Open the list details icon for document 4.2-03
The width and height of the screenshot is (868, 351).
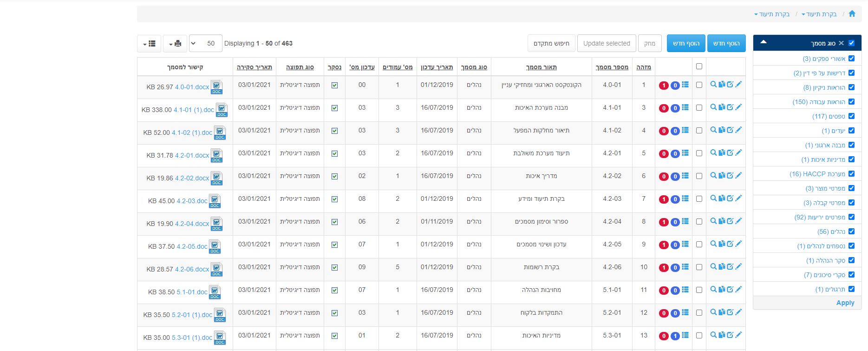(x=685, y=199)
